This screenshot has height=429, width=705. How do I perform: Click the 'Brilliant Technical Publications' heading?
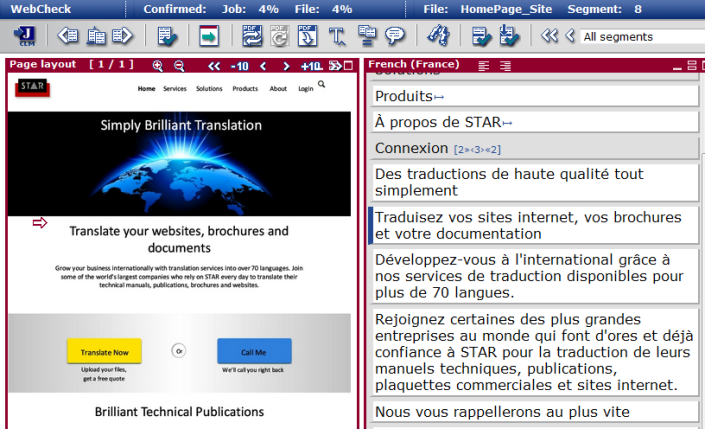coord(179,411)
